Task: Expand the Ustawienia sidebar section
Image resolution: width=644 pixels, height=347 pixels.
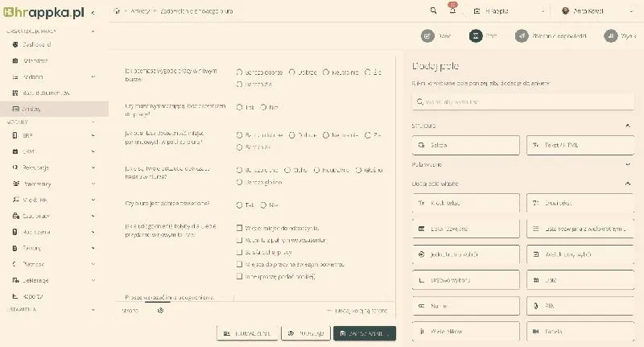Action: 93,310
